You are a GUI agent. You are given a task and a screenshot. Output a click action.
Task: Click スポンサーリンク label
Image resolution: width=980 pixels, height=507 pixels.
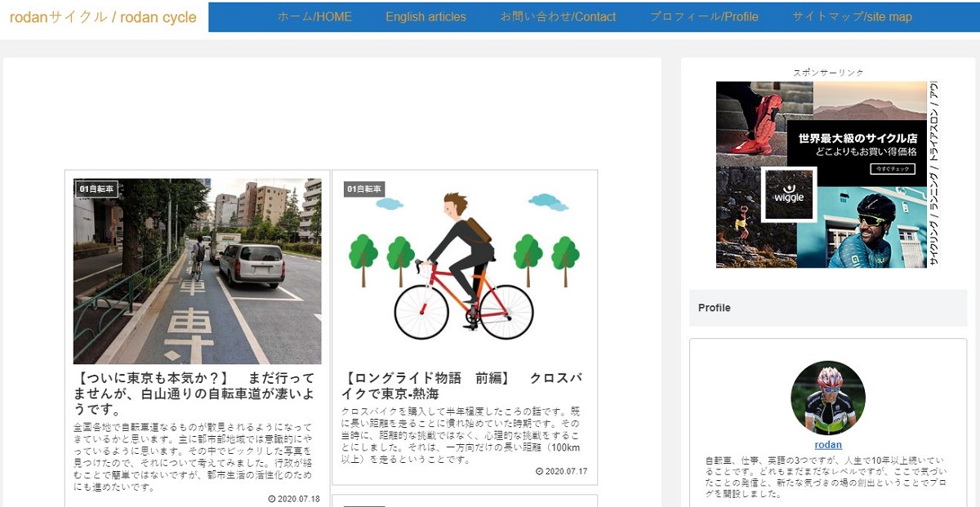tap(828, 73)
